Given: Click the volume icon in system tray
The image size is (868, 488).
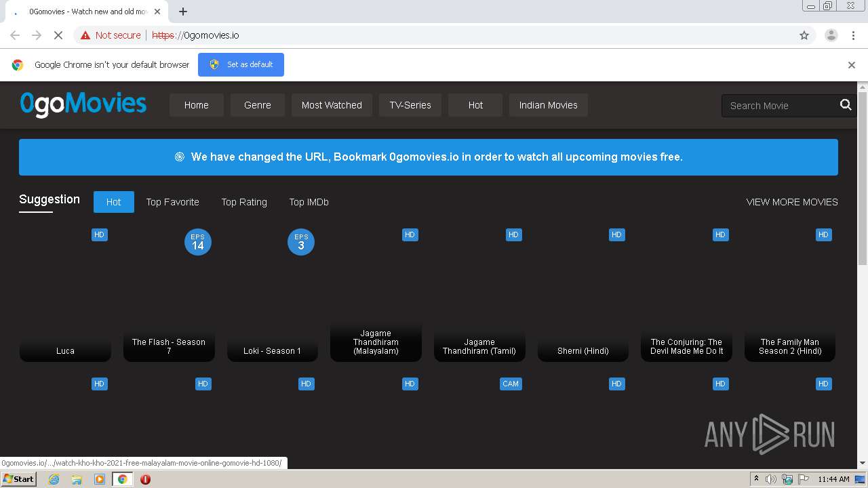Looking at the screenshot, I should 771,479.
